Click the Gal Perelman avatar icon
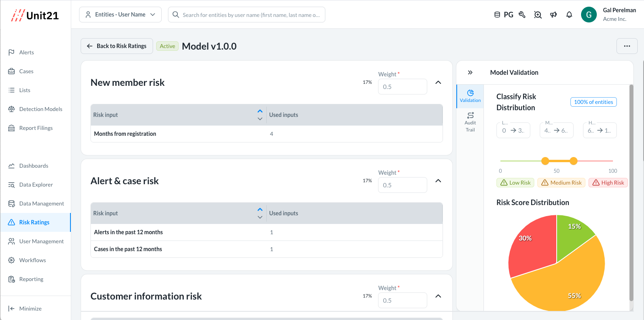The width and height of the screenshot is (644, 320). (x=589, y=15)
